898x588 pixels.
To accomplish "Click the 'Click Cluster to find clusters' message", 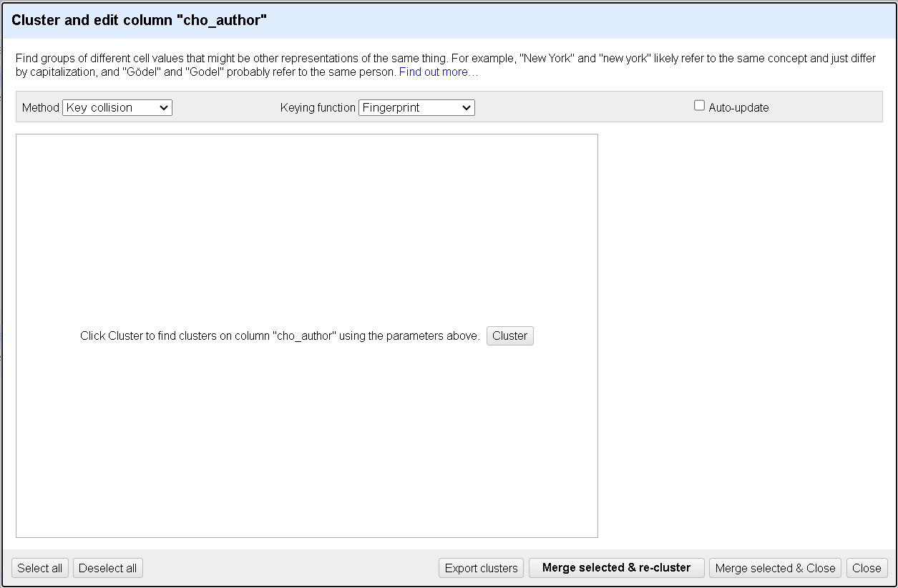I will 280,336.
